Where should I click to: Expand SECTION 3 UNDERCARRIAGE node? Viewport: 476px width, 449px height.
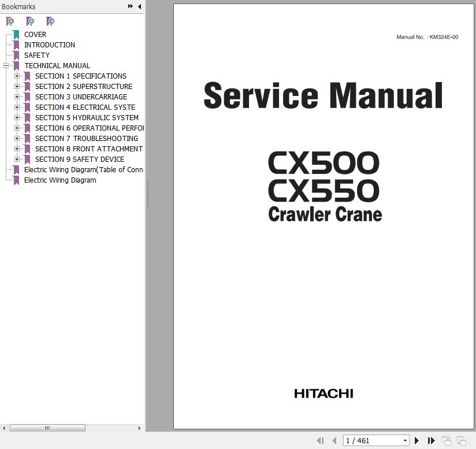[x=17, y=97]
